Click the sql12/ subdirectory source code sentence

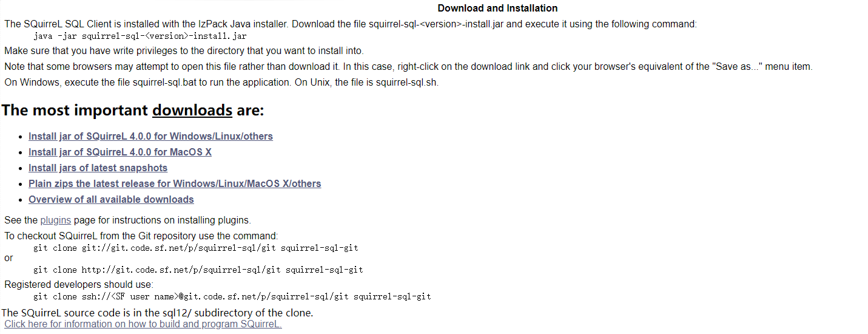(x=157, y=313)
